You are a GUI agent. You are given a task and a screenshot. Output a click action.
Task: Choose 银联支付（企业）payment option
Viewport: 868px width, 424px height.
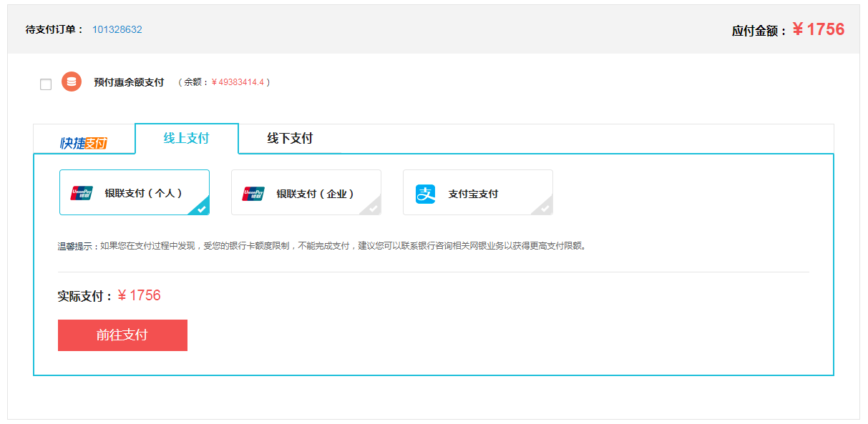point(306,192)
